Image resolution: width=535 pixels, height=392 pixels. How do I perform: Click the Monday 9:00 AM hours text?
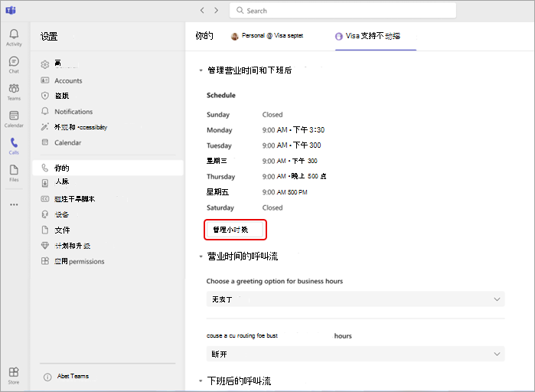[293, 130]
